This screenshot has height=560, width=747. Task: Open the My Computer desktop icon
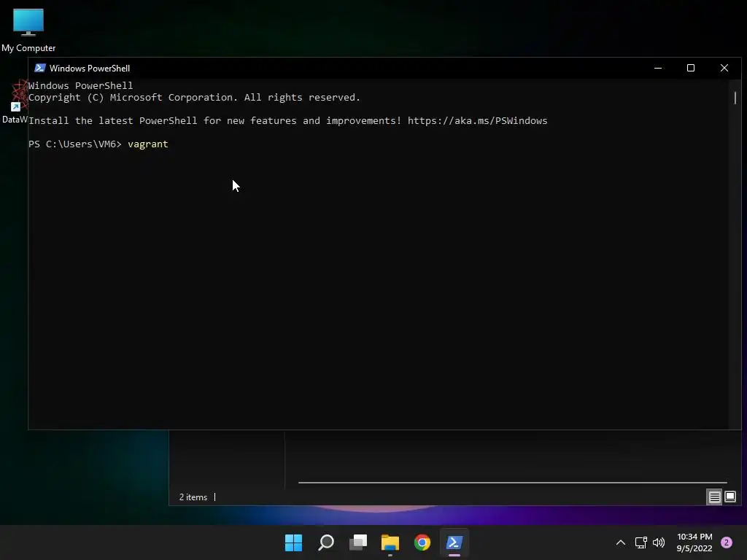(x=28, y=31)
